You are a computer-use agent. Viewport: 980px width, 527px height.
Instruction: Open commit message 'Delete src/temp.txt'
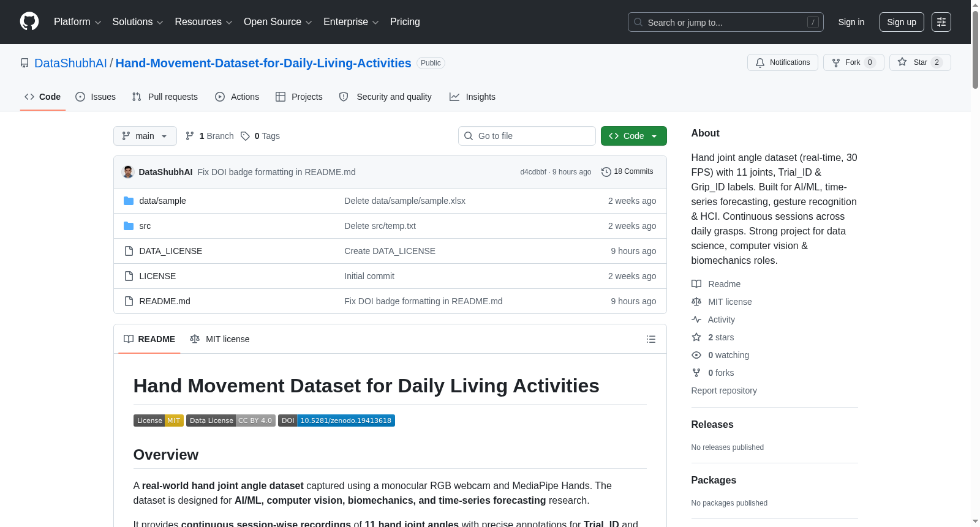[x=380, y=226]
